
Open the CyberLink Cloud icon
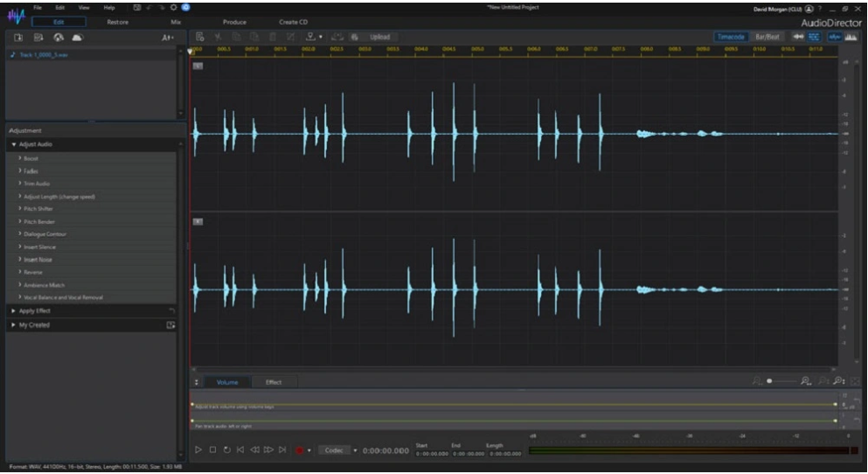[78, 38]
